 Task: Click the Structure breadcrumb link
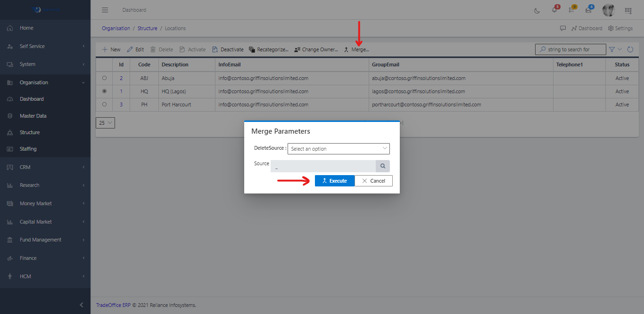(148, 28)
